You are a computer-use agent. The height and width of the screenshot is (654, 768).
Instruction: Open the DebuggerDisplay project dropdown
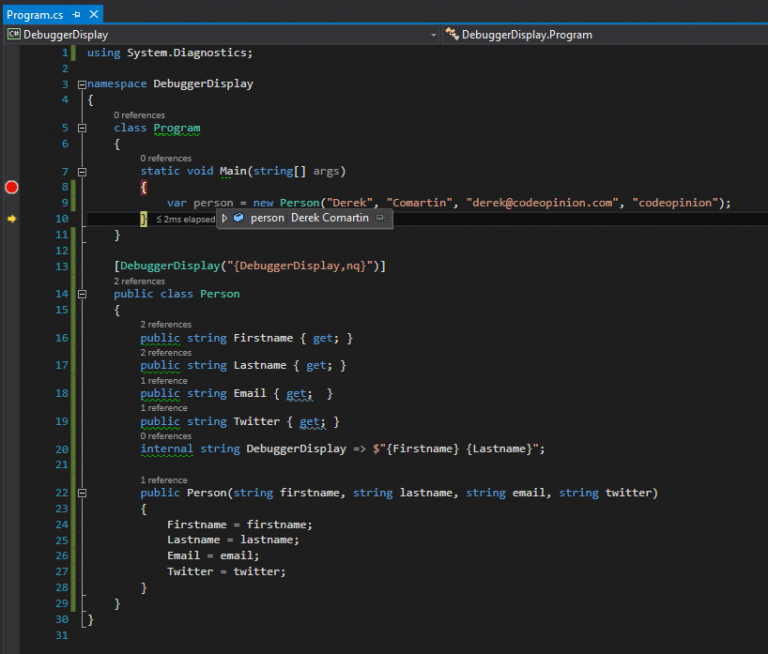[433, 34]
